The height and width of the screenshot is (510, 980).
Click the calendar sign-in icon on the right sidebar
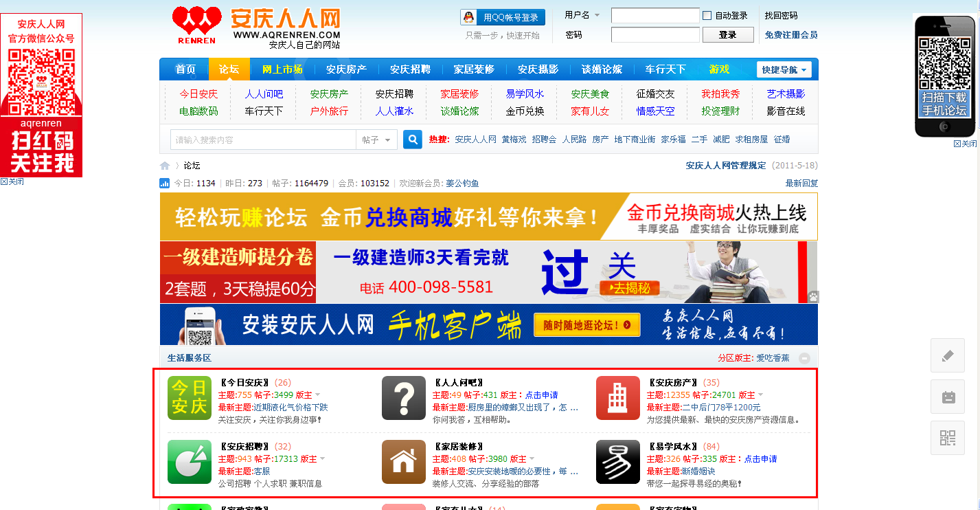[948, 397]
